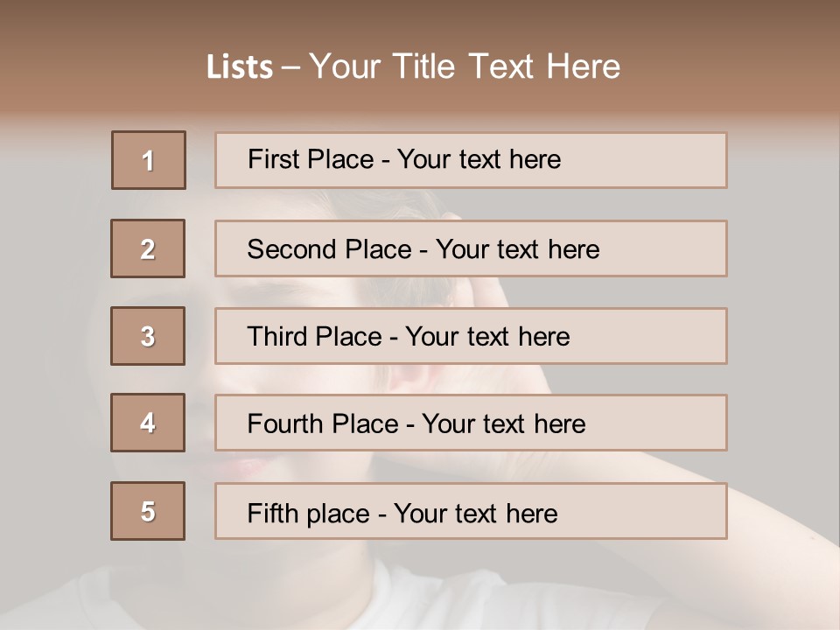Select the 'Fourth Place' text placeholder

[x=471, y=423]
